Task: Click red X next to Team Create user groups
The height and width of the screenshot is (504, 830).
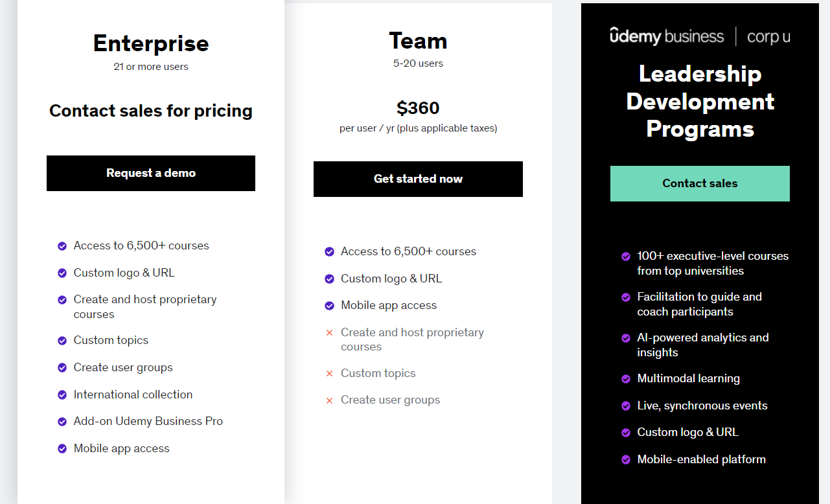Action: tap(329, 400)
